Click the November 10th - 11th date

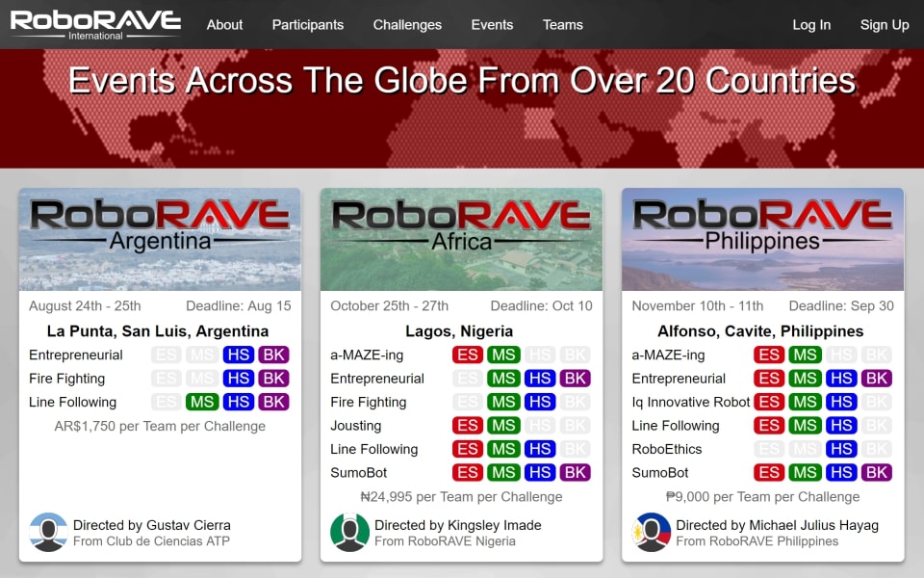698,305
